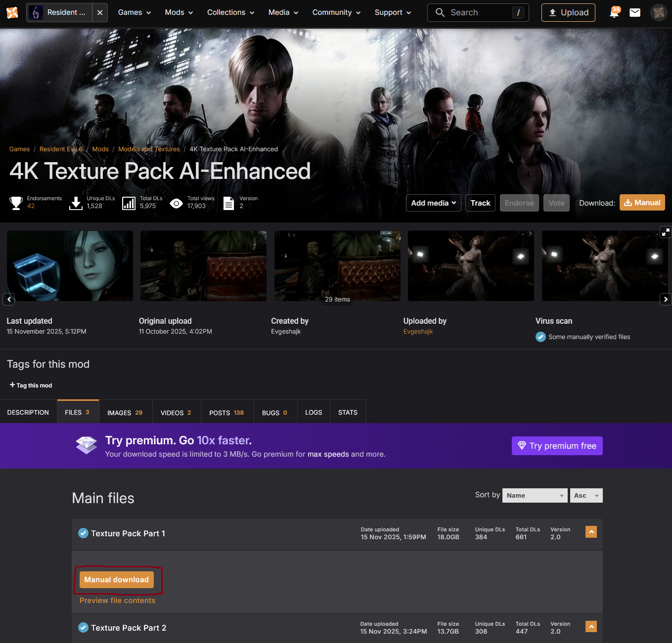Switch to the Description tab
Viewport: 672px width, 643px height.
tap(28, 413)
